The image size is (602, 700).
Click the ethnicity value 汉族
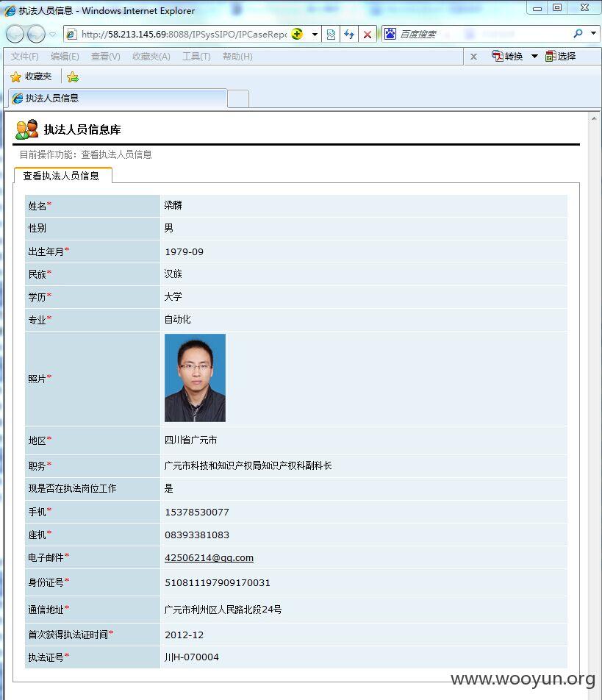(x=173, y=274)
